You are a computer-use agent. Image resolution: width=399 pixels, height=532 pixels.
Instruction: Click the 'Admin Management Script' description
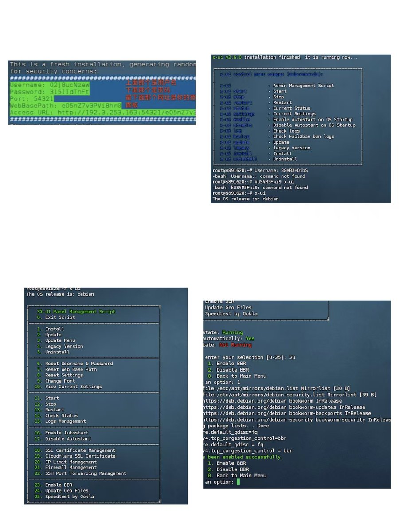point(304,86)
